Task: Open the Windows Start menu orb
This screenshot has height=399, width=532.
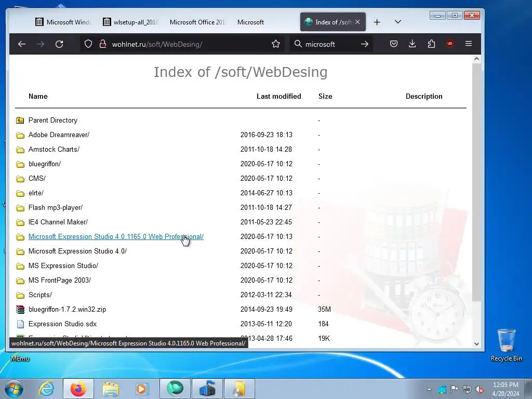Action: tap(14, 389)
